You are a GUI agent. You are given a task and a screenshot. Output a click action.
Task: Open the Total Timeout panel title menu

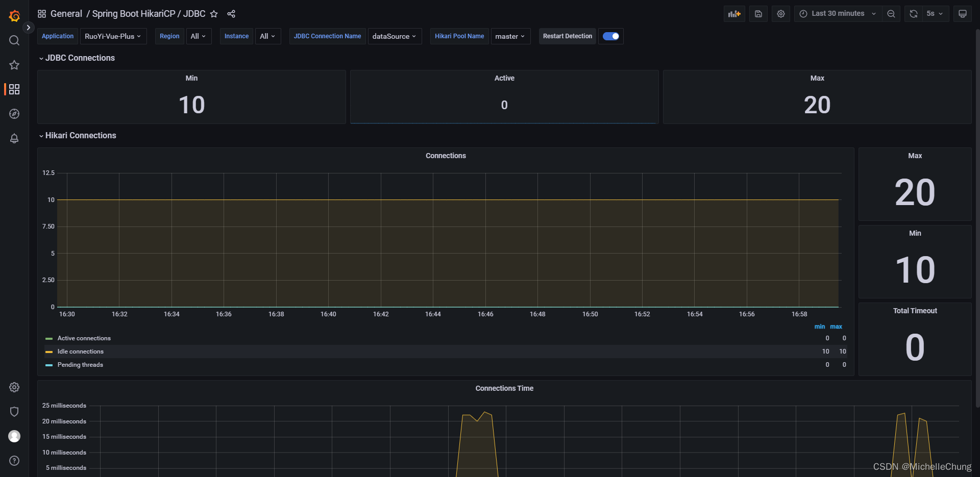point(915,311)
